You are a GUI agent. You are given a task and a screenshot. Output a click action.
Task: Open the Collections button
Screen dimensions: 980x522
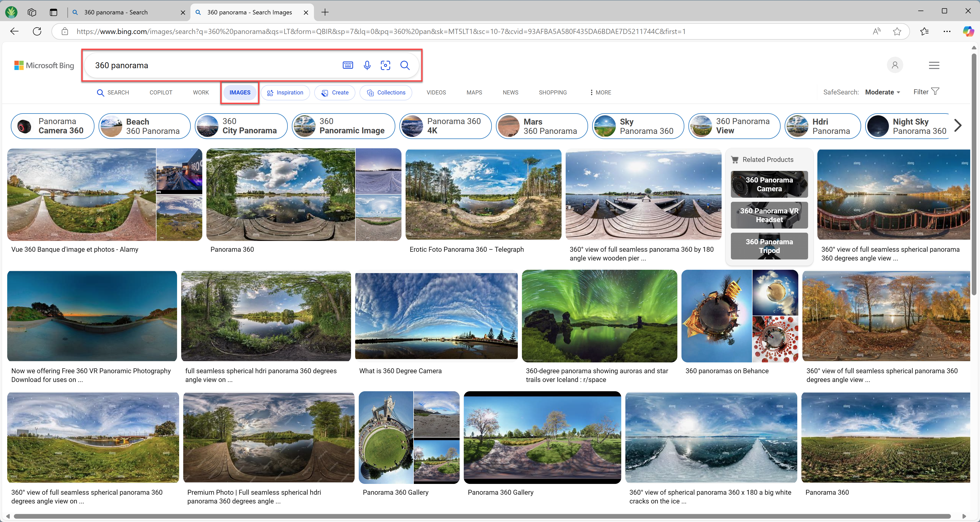tap(386, 92)
